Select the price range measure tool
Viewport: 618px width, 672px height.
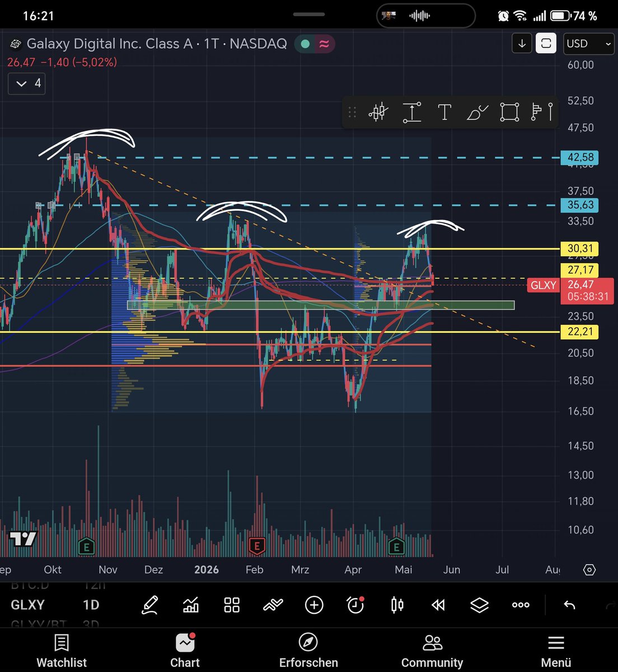pos(411,113)
